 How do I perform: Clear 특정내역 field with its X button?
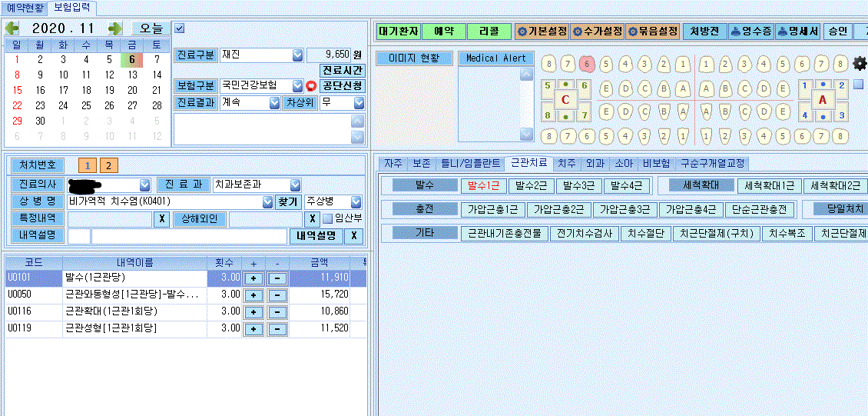tap(161, 219)
